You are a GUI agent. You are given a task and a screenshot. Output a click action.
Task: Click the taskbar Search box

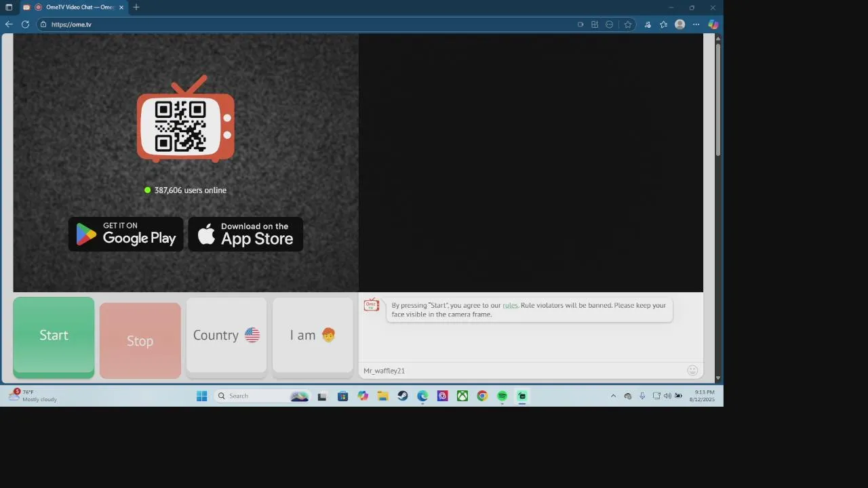pyautogui.click(x=262, y=396)
